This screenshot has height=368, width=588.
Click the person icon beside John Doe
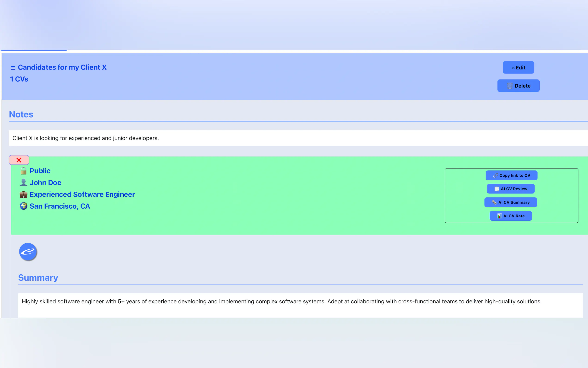[24, 182]
